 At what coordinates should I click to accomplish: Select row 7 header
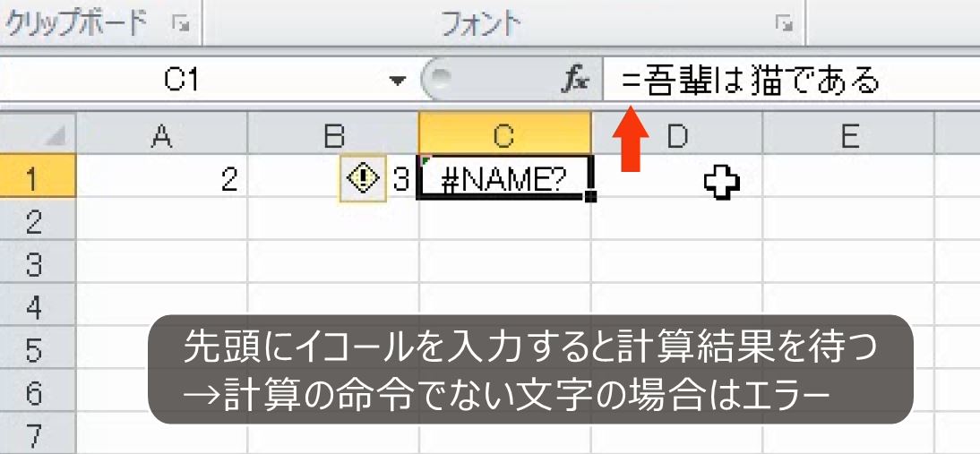[38, 433]
